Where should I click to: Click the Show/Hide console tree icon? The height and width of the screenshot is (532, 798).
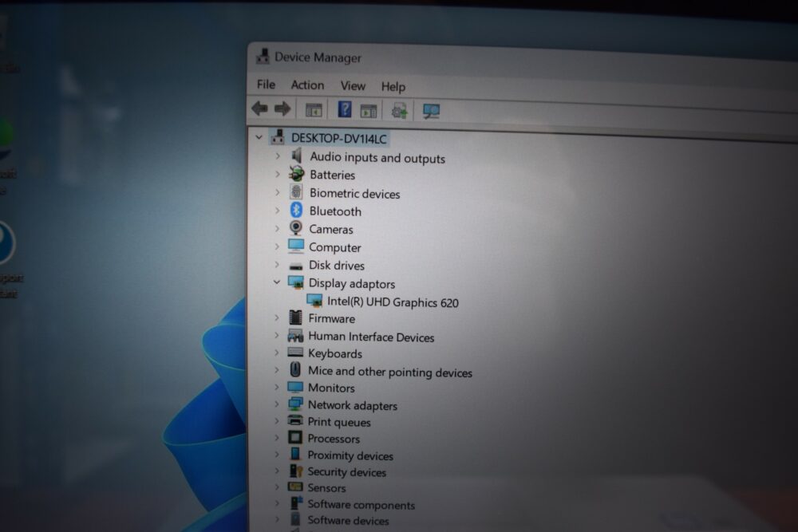click(314, 109)
